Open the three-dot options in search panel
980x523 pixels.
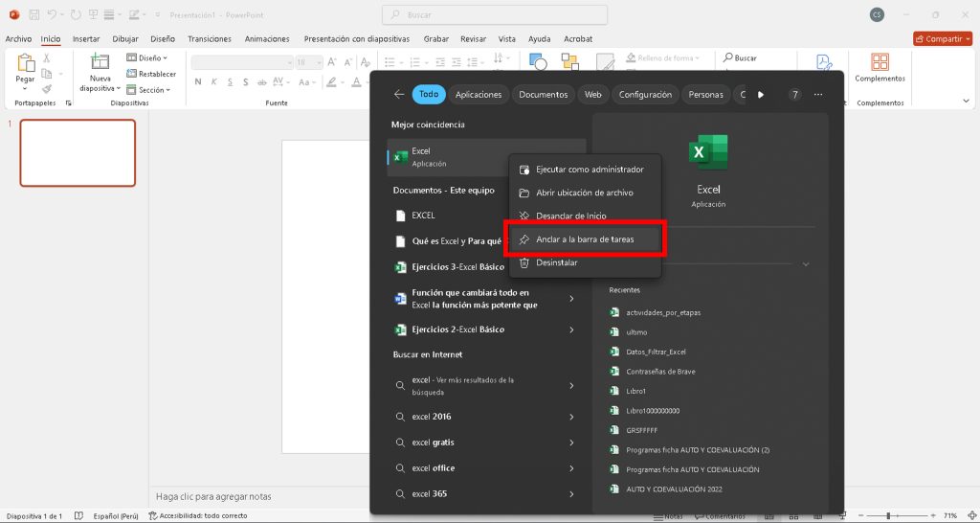click(x=818, y=95)
